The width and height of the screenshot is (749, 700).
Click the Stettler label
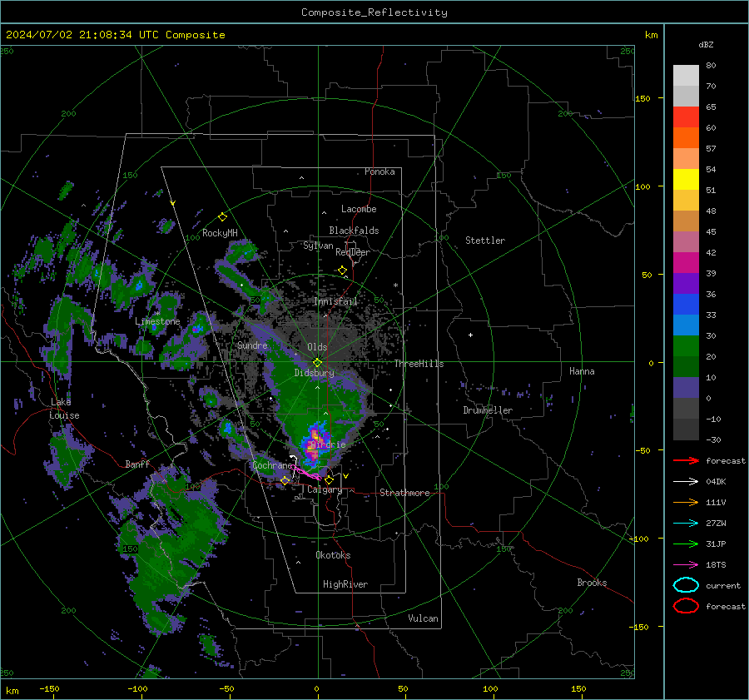[485, 241]
